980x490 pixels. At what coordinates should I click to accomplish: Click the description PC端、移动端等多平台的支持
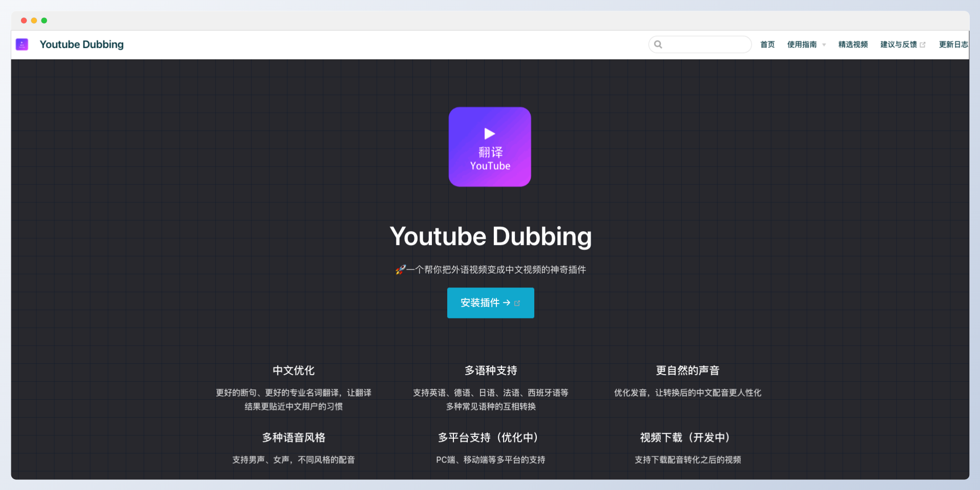pos(491,460)
